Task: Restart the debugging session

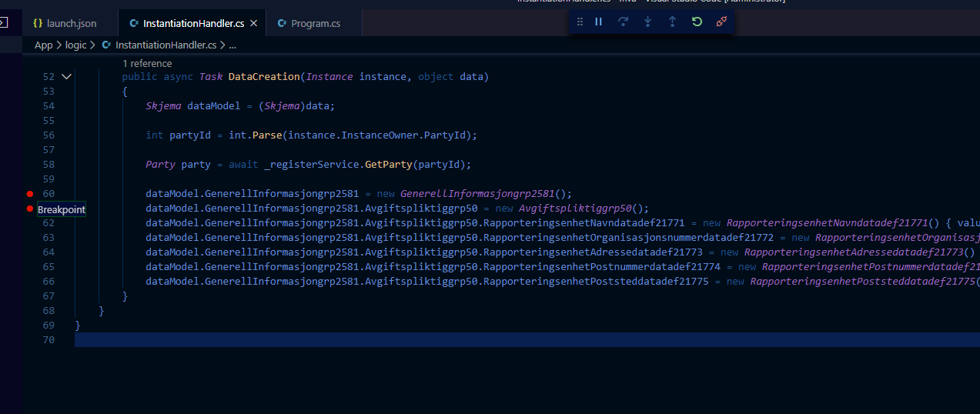Action: 697,22
